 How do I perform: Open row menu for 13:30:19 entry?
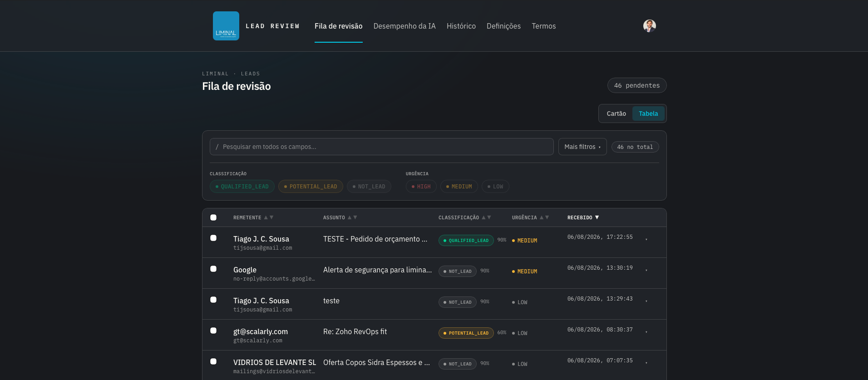(646, 270)
